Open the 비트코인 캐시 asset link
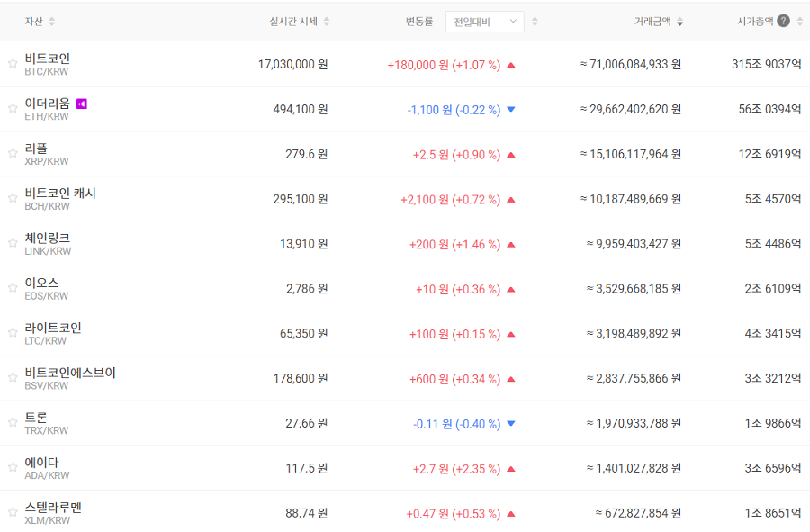810x532 pixels. pos(60,194)
